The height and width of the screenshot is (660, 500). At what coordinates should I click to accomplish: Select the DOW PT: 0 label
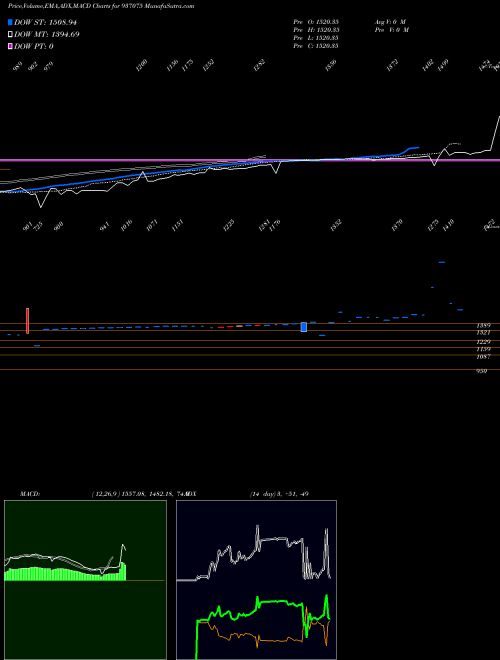[x=34, y=46]
